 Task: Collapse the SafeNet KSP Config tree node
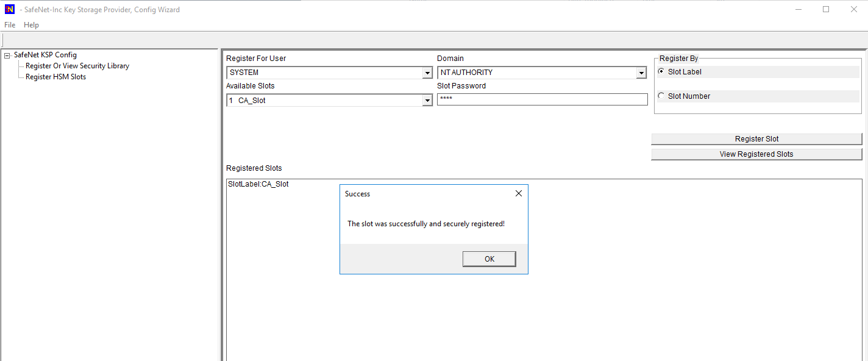7,55
